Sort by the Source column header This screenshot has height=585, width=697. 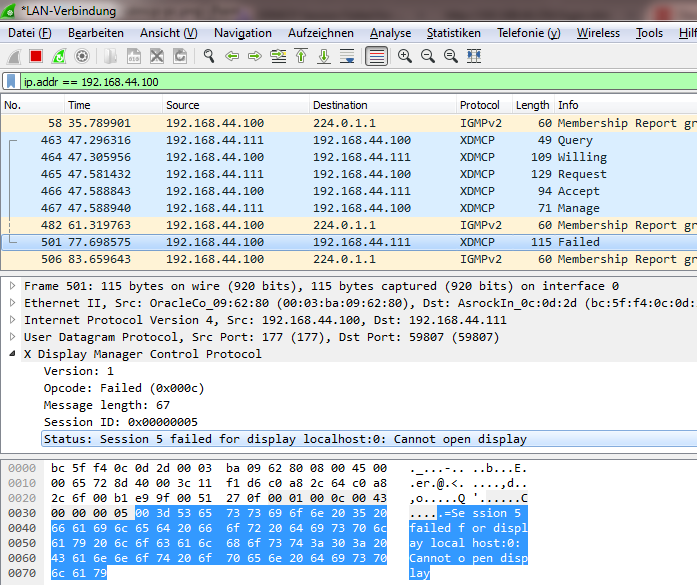click(x=236, y=105)
